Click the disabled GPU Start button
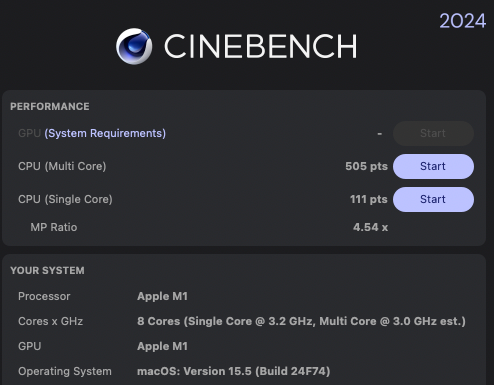 433,133
